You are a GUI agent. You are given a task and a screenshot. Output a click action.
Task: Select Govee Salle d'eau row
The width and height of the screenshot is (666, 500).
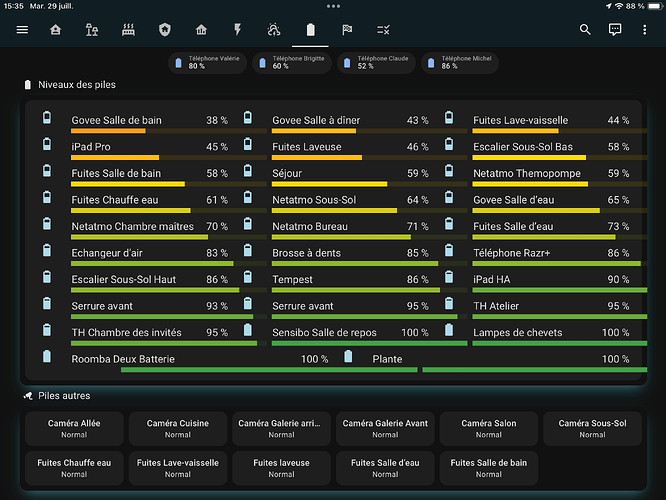pyautogui.click(x=545, y=200)
